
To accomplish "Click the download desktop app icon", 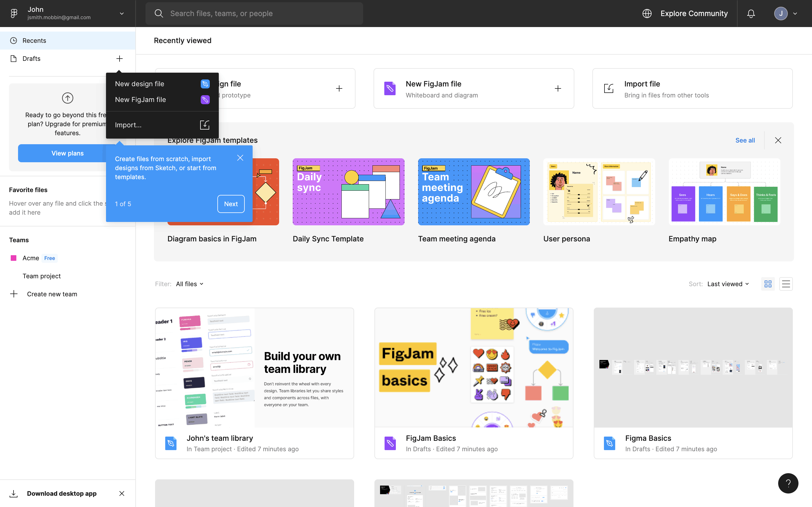I will click(14, 493).
